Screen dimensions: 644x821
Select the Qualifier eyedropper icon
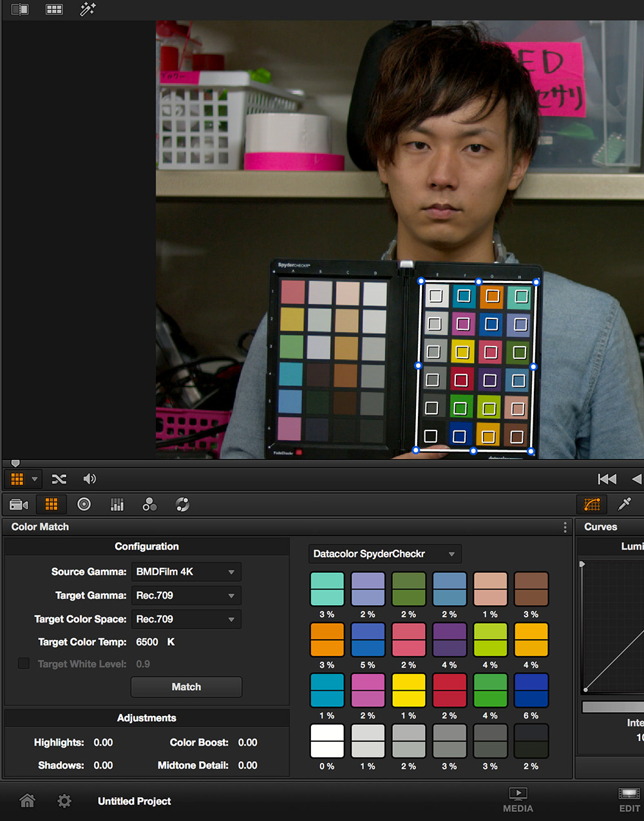624,504
